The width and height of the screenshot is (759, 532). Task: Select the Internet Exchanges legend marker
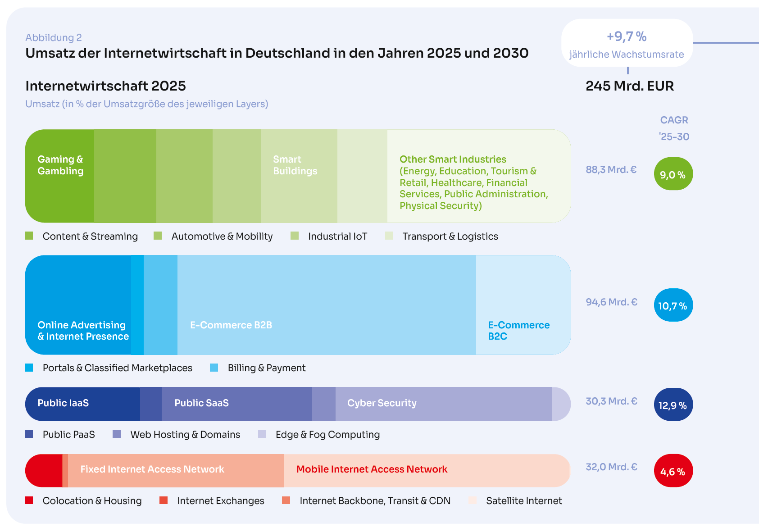click(x=164, y=500)
